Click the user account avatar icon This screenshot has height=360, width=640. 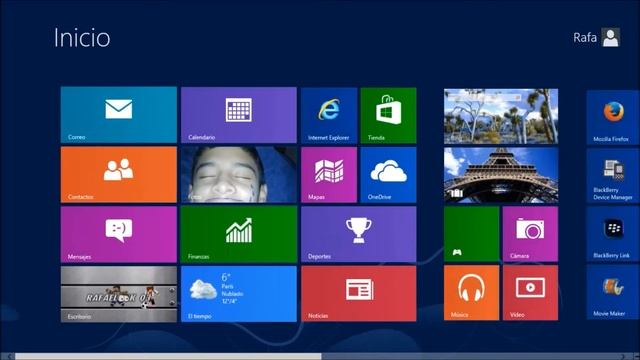click(x=611, y=38)
